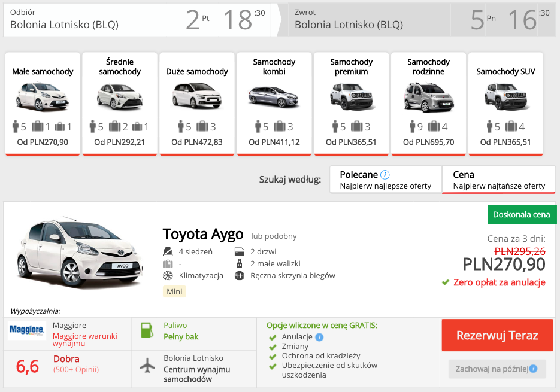
Task: Click Zero opłat za anulacje text
Action: click(500, 282)
